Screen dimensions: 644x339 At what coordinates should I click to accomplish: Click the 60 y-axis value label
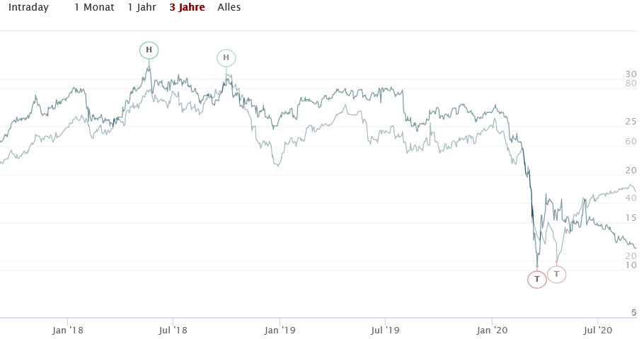coord(631,142)
